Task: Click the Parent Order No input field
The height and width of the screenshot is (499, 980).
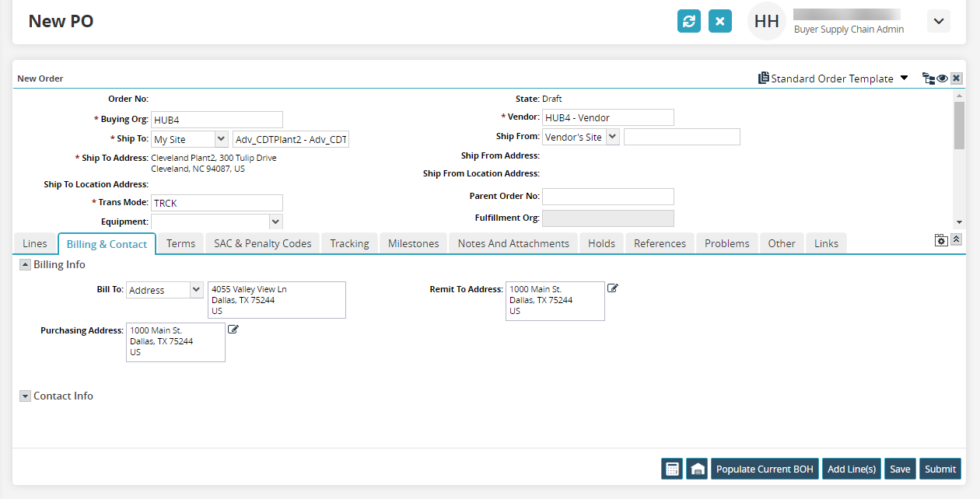Action: pyautogui.click(x=607, y=197)
